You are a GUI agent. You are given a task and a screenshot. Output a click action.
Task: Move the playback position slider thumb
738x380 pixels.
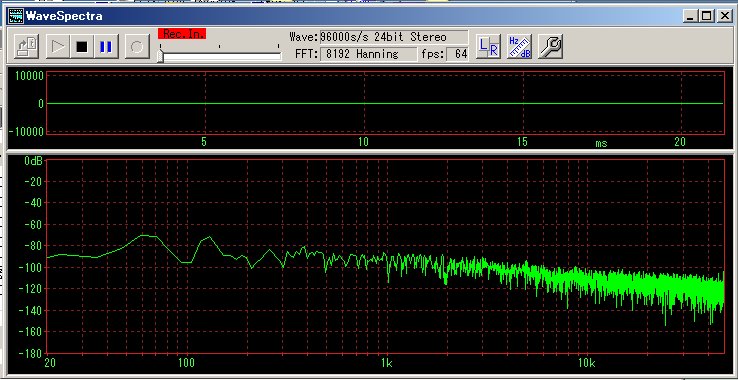(x=160, y=57)
